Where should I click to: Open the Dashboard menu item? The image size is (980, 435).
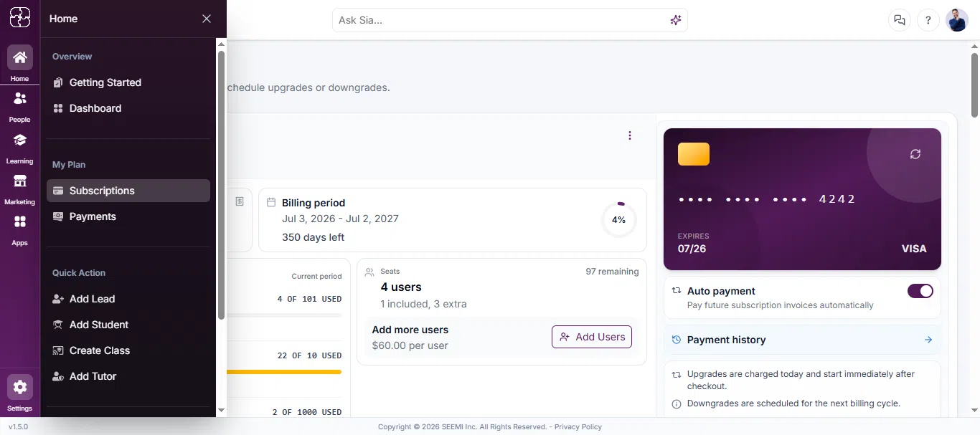[128, 108]
